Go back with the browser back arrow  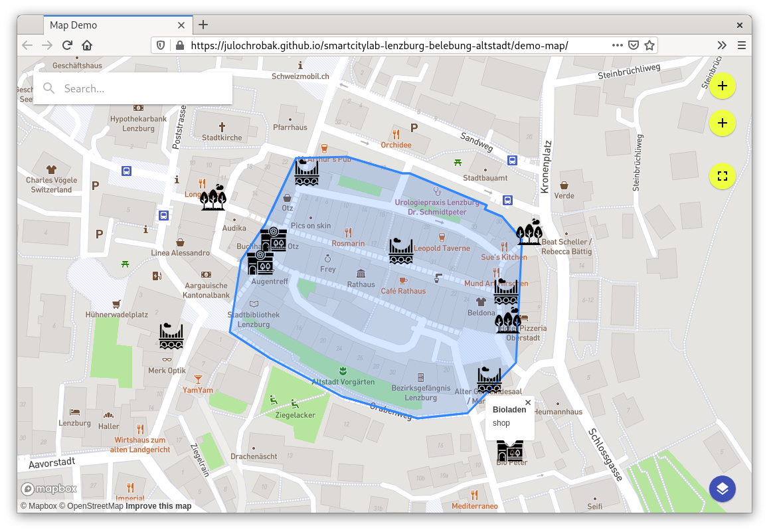(x=27, y=46)
